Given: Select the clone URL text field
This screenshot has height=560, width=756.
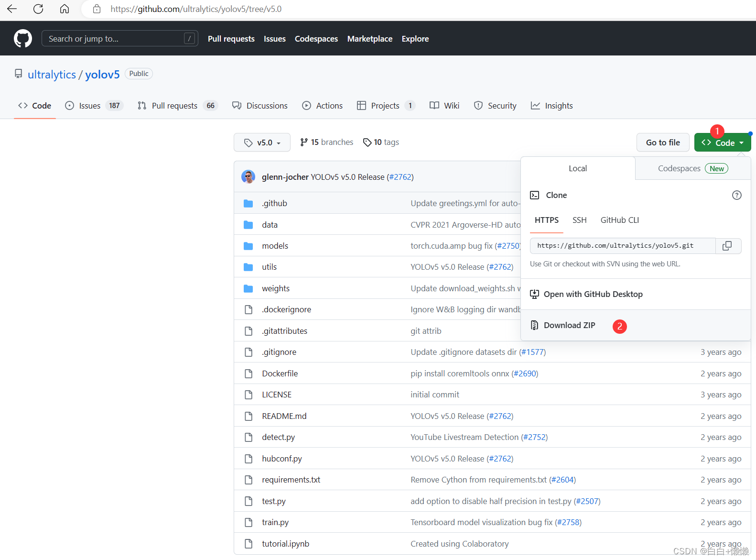Looking at the screenshot, I should pyautogui.click(x=623, y=246).
